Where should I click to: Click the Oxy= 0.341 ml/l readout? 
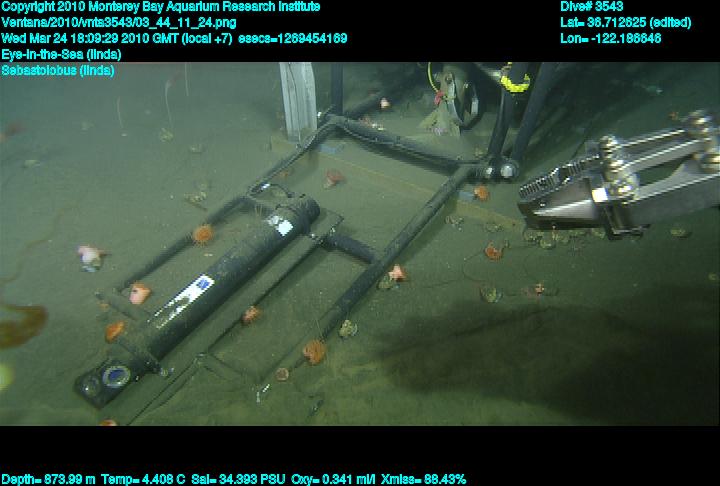(333, 480)
